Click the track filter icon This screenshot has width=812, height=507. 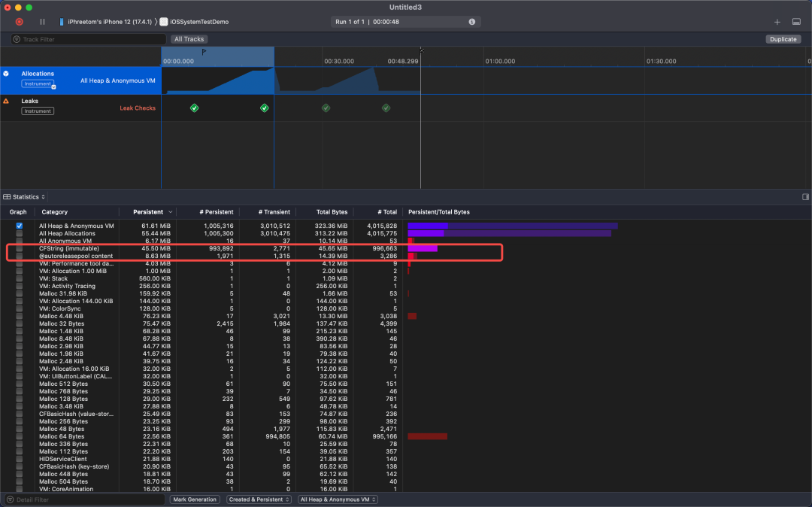point(17,39)
